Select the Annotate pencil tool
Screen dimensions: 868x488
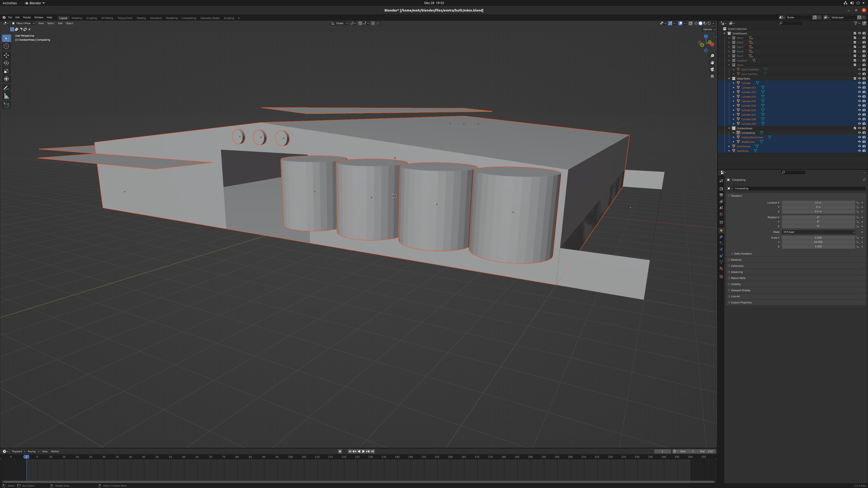(x=6, y=88)
